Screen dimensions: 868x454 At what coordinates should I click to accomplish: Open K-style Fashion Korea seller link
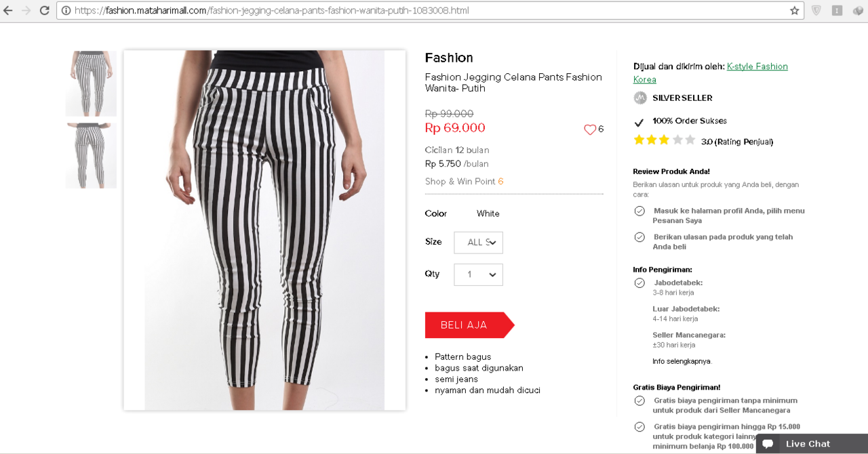click(x=757, y=66)
